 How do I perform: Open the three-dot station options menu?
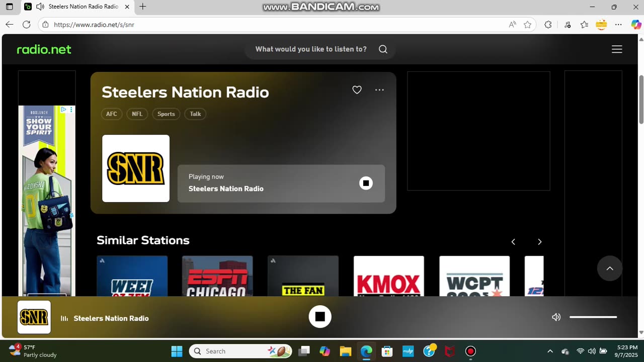pyautogui.click(x=379, y=90)
